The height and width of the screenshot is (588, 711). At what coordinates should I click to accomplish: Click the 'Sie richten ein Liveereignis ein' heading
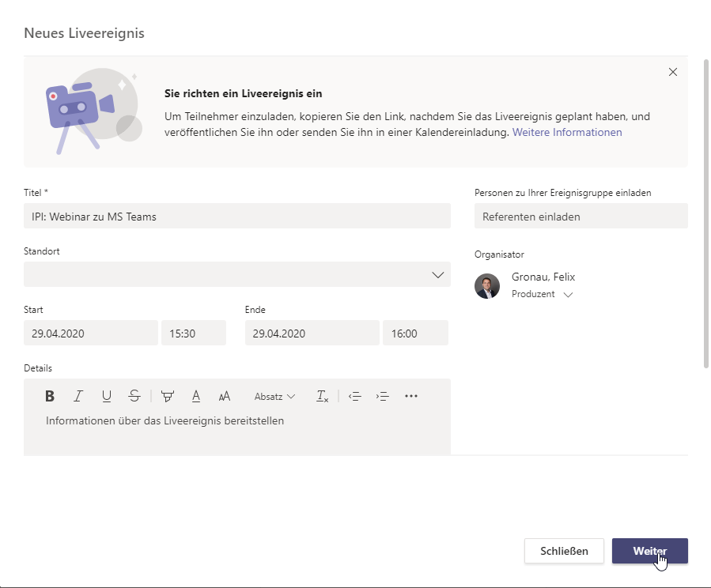click(x=243, y=94)
